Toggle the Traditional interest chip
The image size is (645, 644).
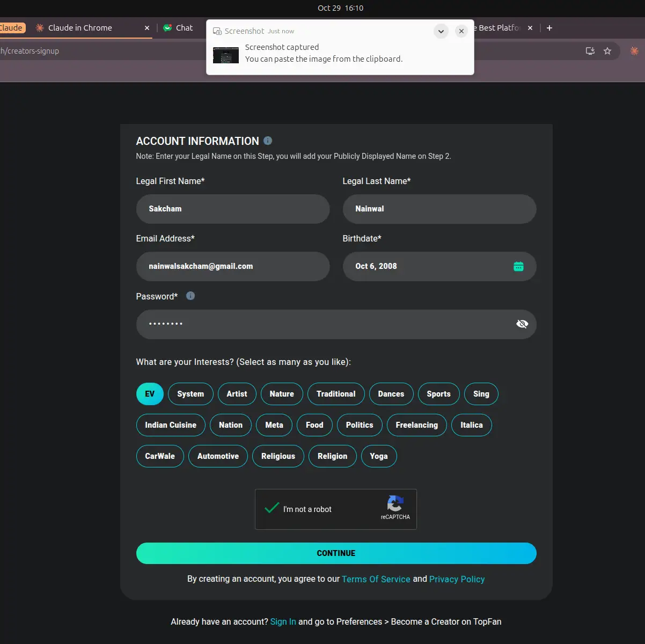336,394
